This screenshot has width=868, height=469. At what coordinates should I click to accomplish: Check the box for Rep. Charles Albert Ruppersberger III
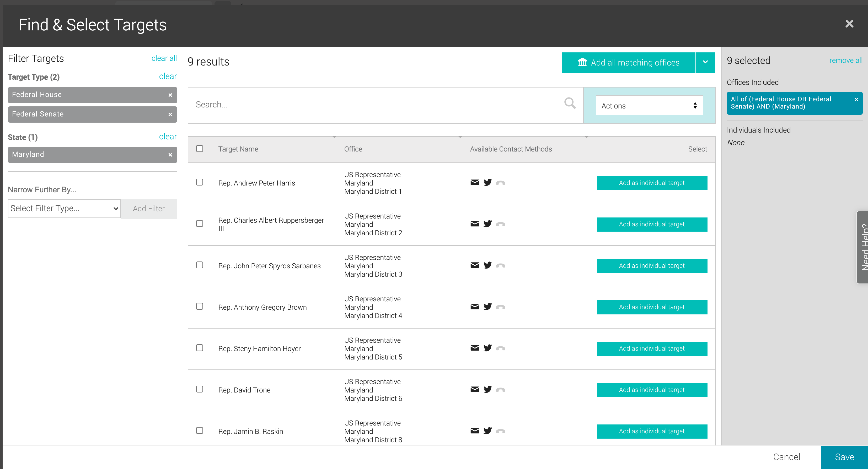tap(200, 223)
